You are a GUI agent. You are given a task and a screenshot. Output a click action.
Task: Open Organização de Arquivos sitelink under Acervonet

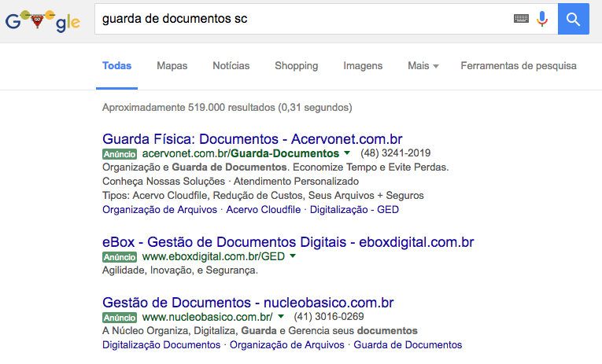coord(160,210)
